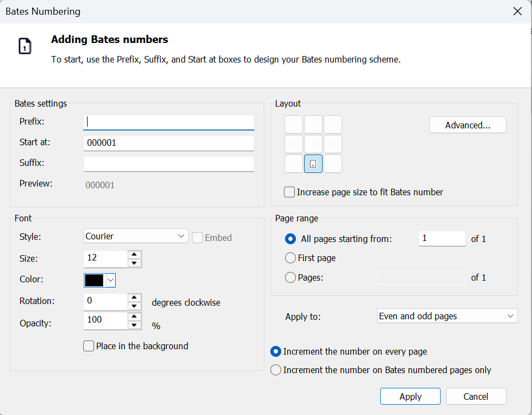Select the middle-right layout position cell
The height and width of the screenshot is (415, 532).
(x=333, y=144)
